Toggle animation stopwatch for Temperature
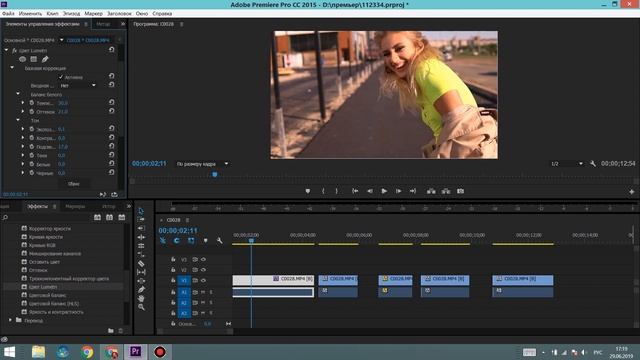The height and width of the screenshot is (360, 640). click(x=31, y=103)
